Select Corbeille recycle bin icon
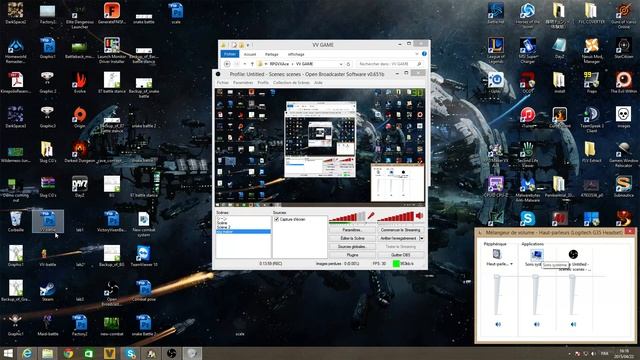This screenshot has width=640, height=360. click(x=16, y=221)
